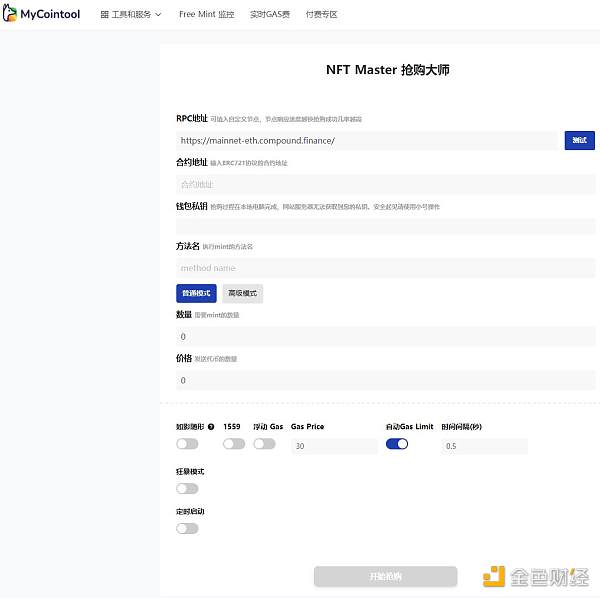The width and height of the screenshot is (600, 598).
Task: Toggle the 如影随形 switch
Action: pyautogui.click(x=187, y=444)
